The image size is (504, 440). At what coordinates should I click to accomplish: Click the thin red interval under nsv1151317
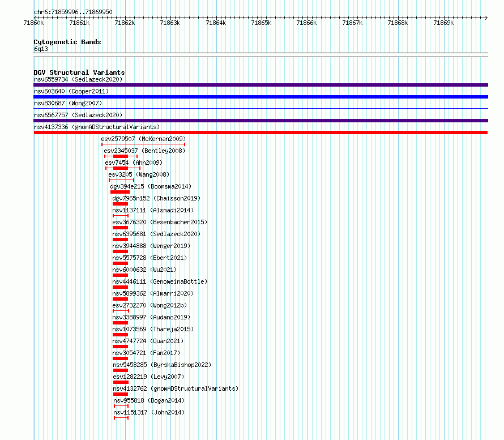pos(121,418)
